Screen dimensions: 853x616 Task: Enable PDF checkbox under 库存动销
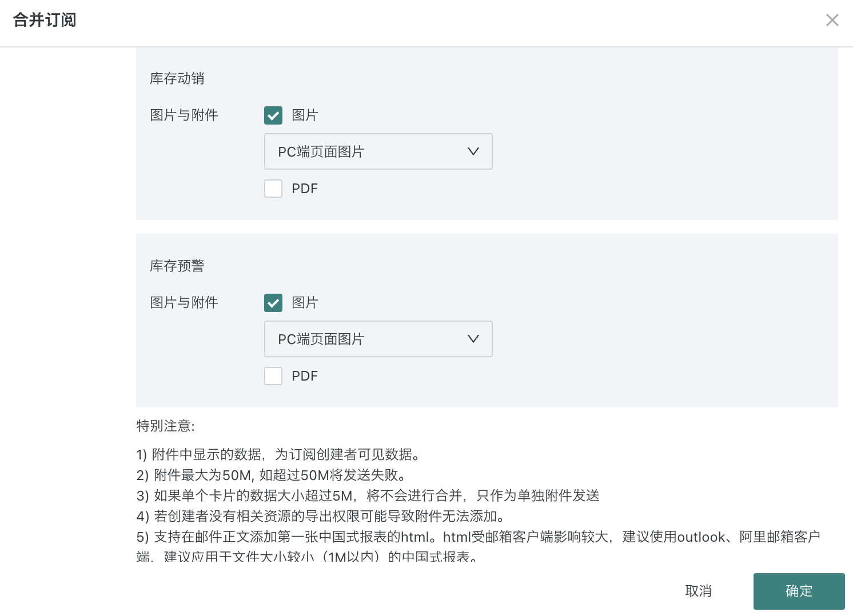(273, 189)
